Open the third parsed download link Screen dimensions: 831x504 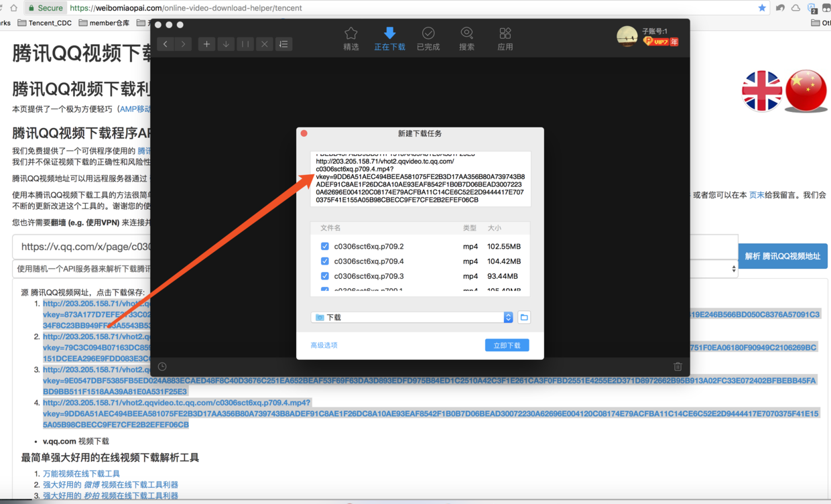430,380
